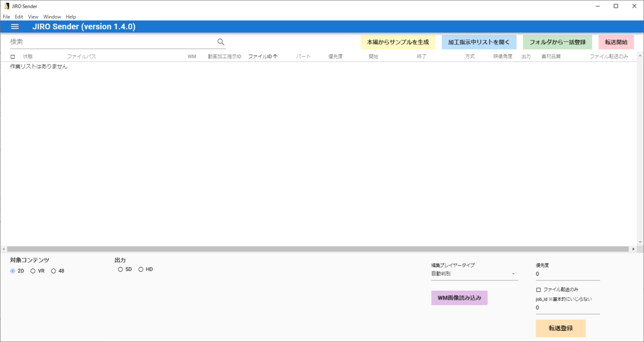Open the View menu
The image size is (644, 342).
[33, 17]
